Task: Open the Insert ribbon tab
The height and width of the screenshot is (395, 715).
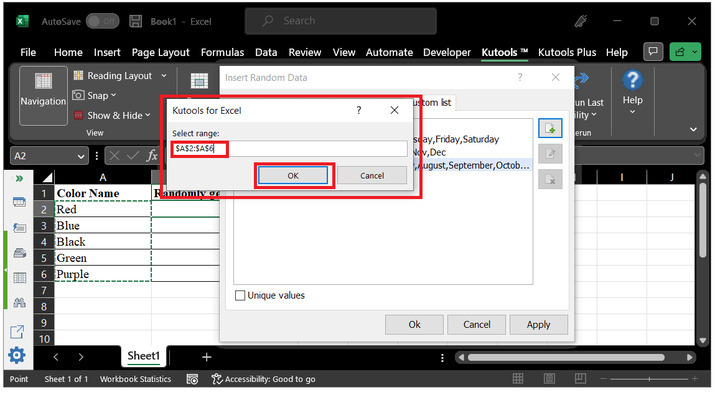Action: [107, 52]
